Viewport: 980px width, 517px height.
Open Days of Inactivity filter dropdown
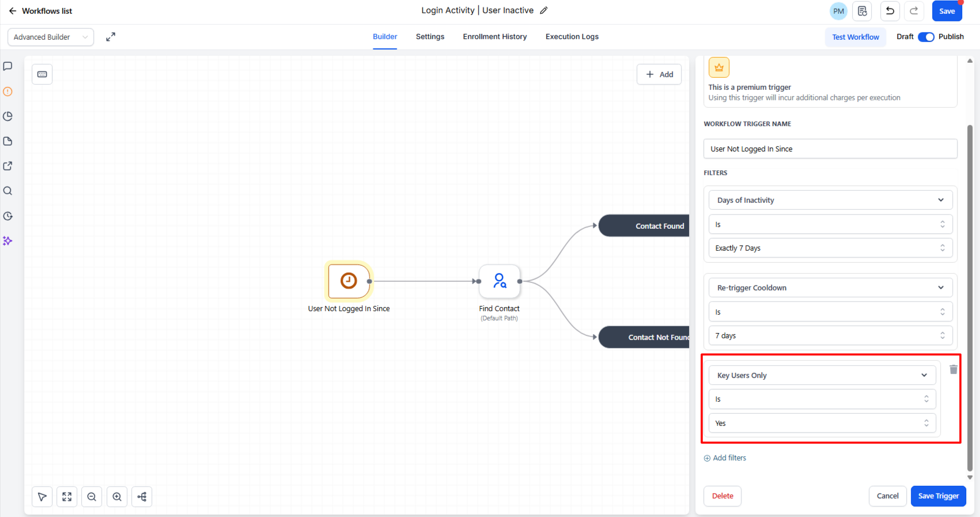coord(830,200)
